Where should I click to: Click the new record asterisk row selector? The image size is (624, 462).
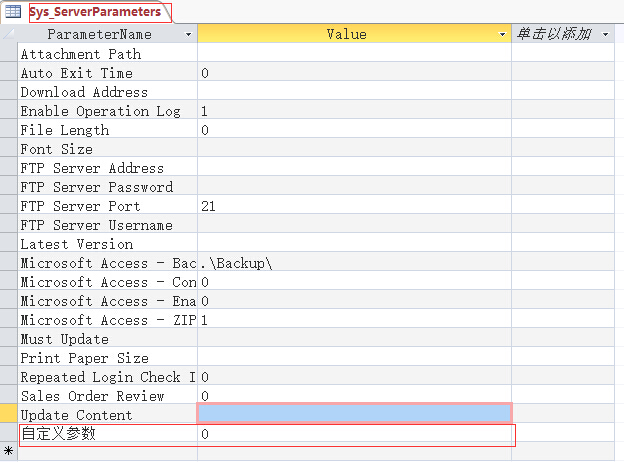pyautogui.click(x=9, y=451)
